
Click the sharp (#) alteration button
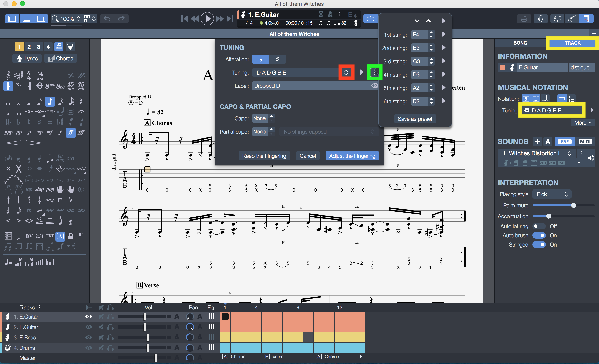point(277,60)
